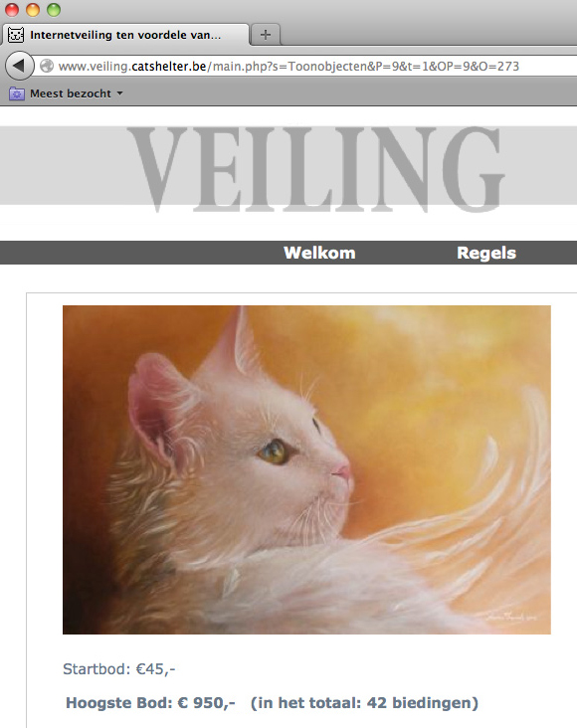Screen dimensions: 577x728
Task: Click the VEILING header banner
Action: [288, 168]
